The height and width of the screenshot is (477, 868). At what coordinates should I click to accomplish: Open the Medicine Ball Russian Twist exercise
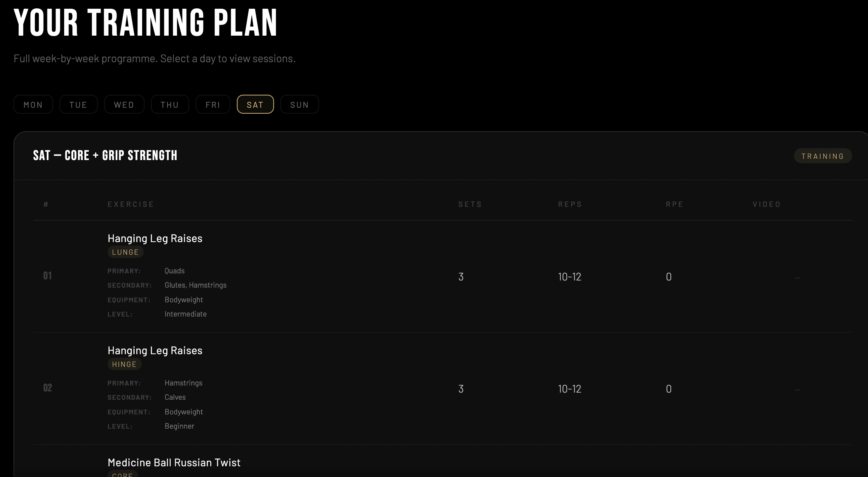click(174, 462)
